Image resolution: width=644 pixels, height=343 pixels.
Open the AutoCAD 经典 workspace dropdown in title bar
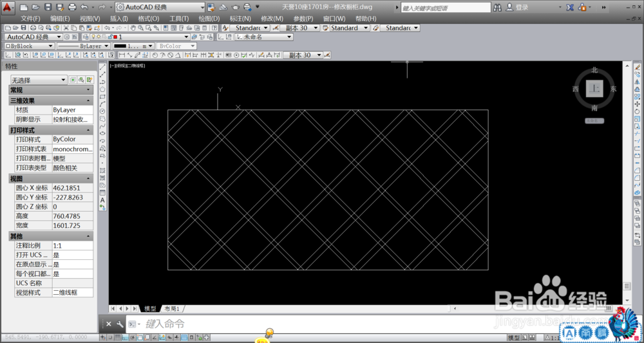point(160,7)
